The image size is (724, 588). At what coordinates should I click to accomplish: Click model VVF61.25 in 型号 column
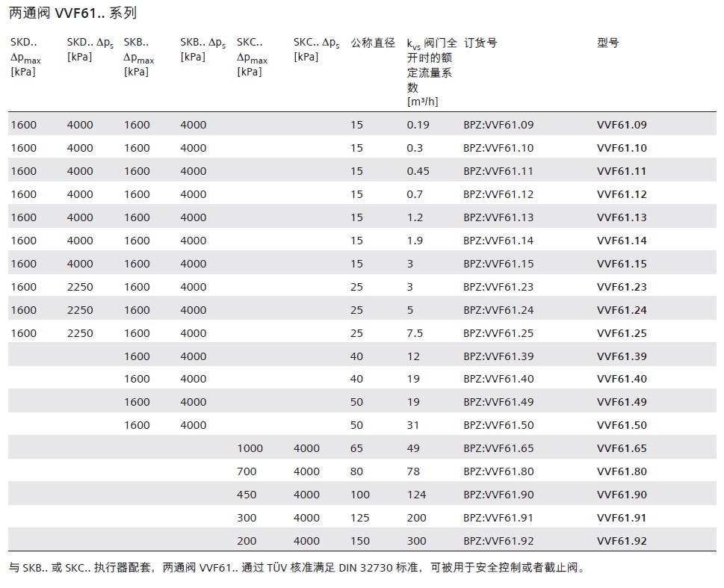[622, 333]
